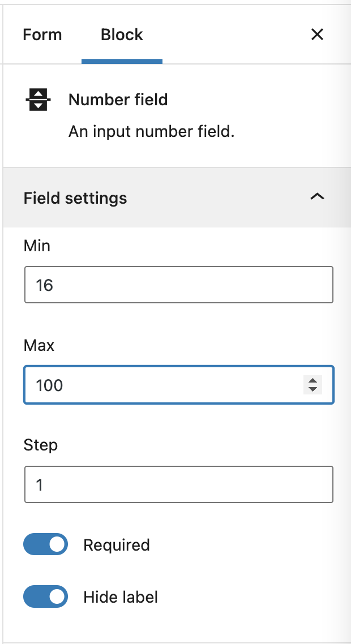Increase Max value with up stepper arrow
Viewport: 351px width, 644px height.
click(x=313, y=381)
